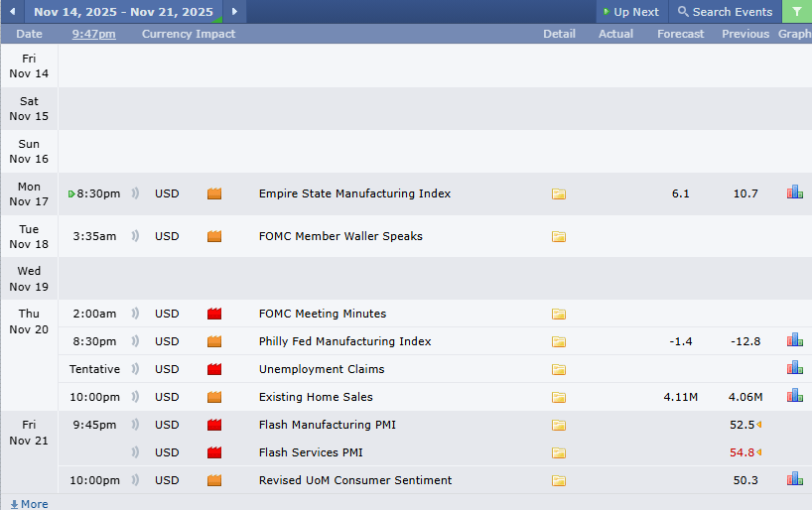Click the 9:47pm time zone link

[93, 34]
